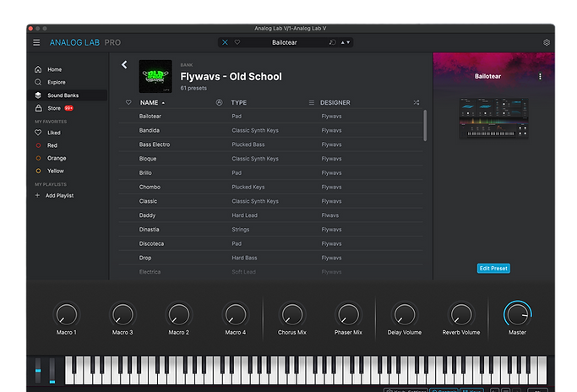Image resolution: width=577 pixels, height=392 pixels.
Task: Shuffle the preset list order
Action: tap(416, 102)
